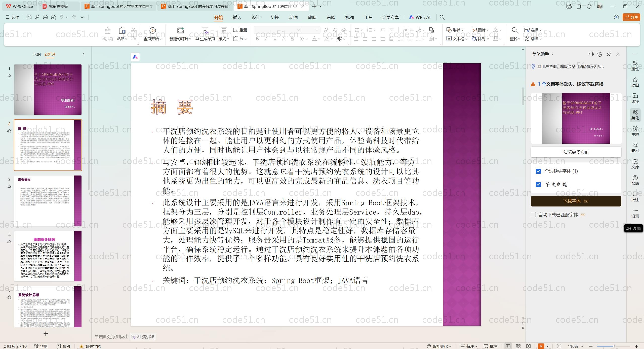This screenshot has height=349, width=644.
Task: Start slideshow from current slide
Action: tap(152, 30)
